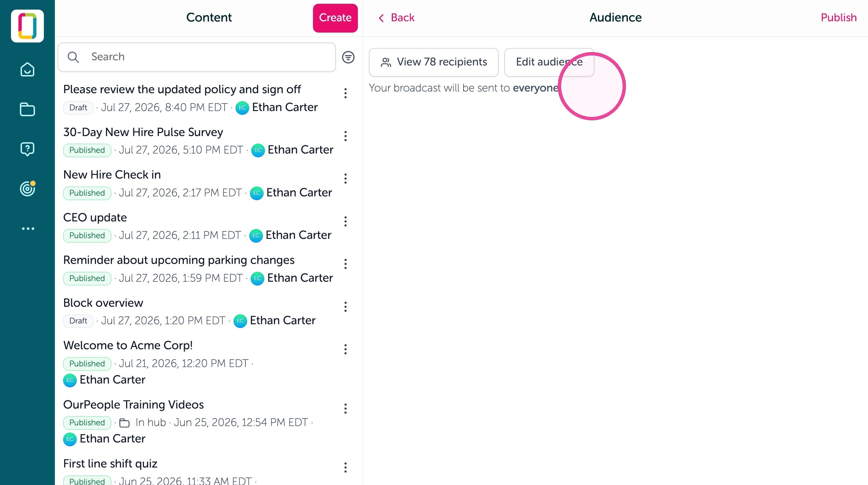868x485 pixels.
Task: Open options for 30-Day New Hire Pulse Survey
Action: click(x=346, y=136)
